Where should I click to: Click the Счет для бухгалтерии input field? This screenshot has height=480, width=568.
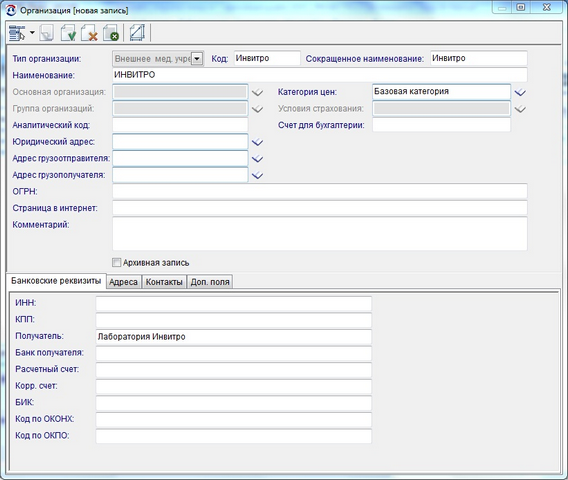pos(441,125)
